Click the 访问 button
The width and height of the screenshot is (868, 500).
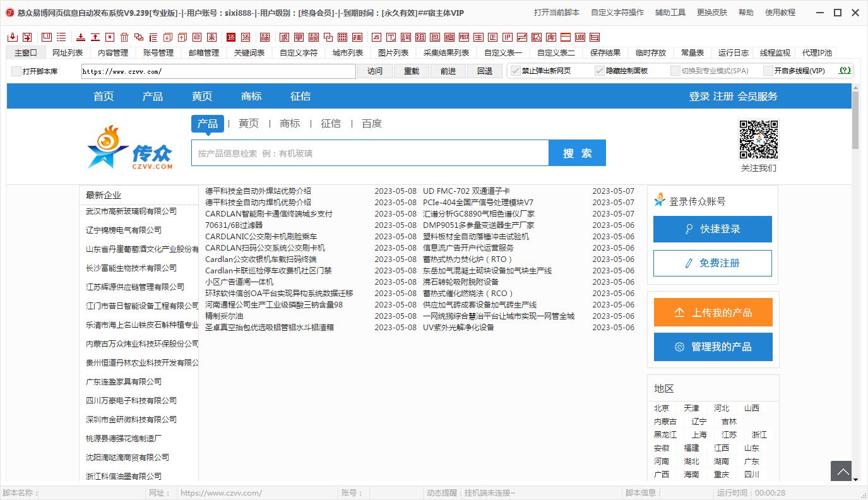click(x=375, y=71)
